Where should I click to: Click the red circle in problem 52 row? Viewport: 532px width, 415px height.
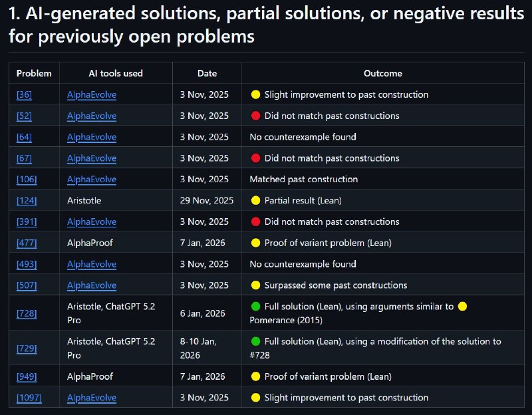pos(255,116)
